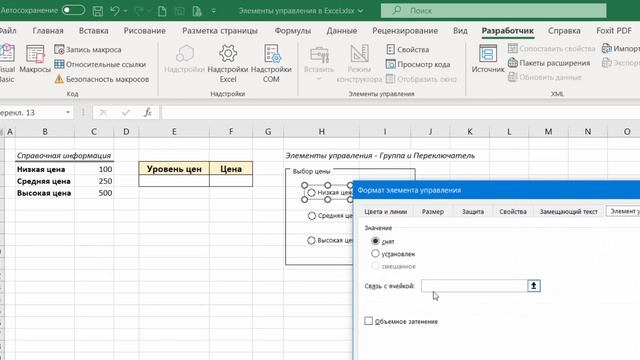Open Надстройки Excel dialog
This screenshot has width=640, height=360.
[x=228, y=64]
